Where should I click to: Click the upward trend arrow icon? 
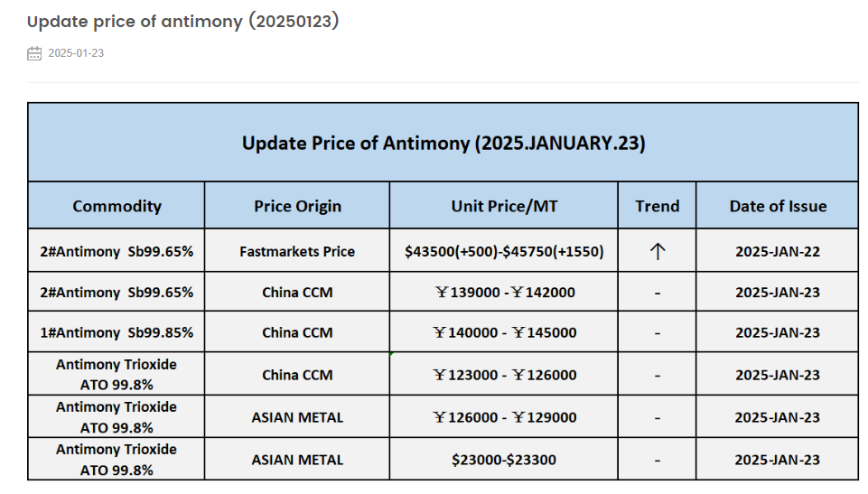click(x=657, y=252)
